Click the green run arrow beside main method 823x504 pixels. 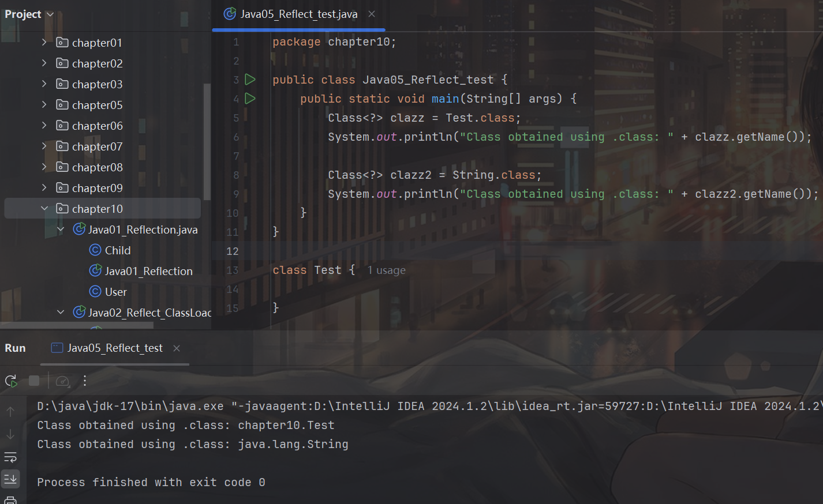pyautogui.click(x=250, y=99)
